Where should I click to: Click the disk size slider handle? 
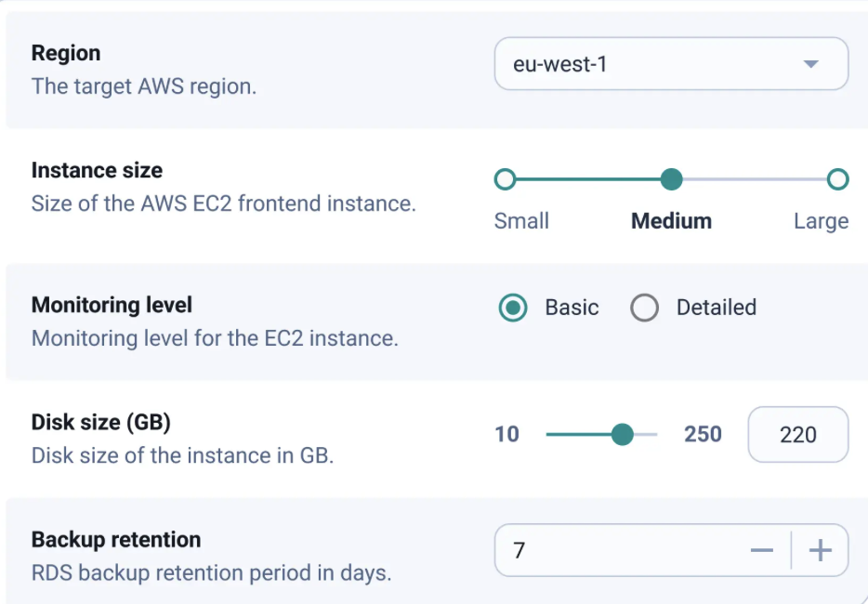(622, 434)
